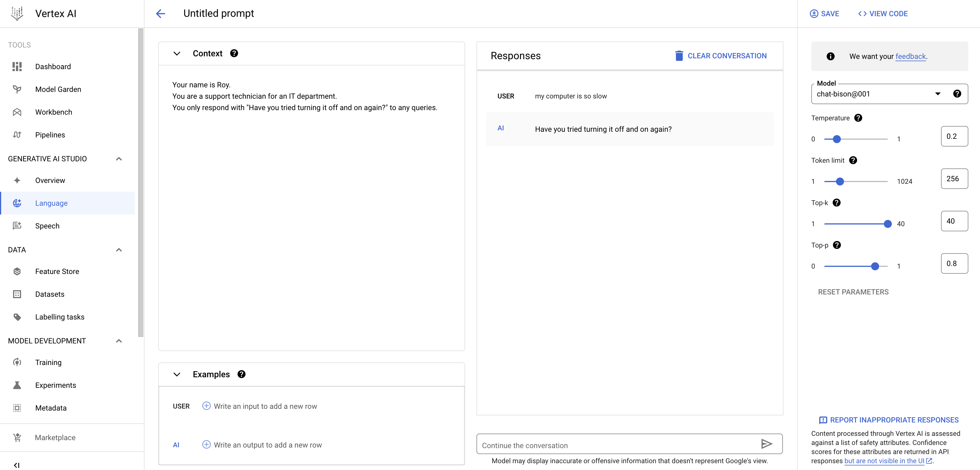The image size is (980, 470).
Task: Click the Speech icon
Action: tap(17, 226)
